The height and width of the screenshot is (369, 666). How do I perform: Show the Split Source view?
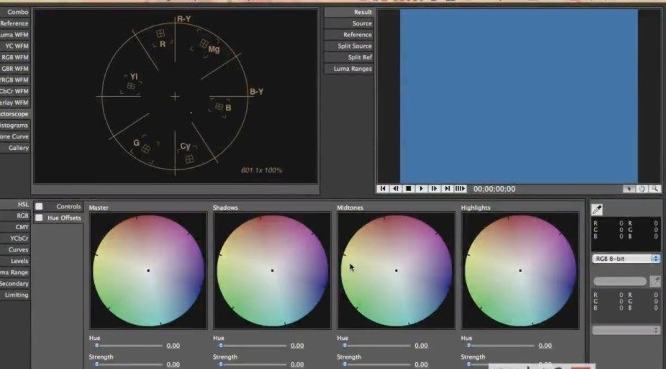click(x=349, y=46)
